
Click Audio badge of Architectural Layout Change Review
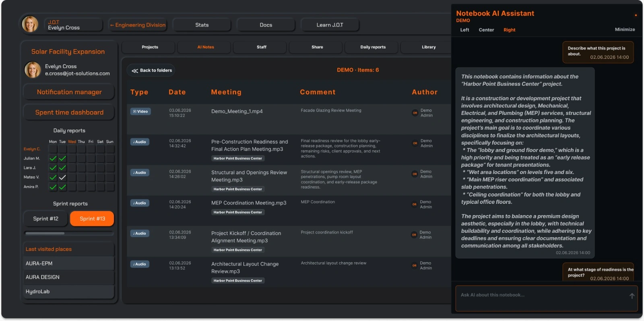140,264
